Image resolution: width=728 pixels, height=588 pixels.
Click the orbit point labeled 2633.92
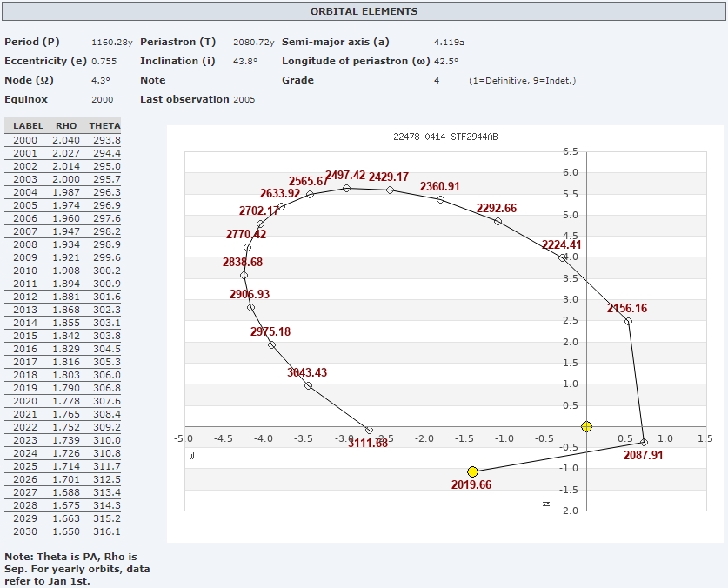pyautogui.click(x=281, y=206)
